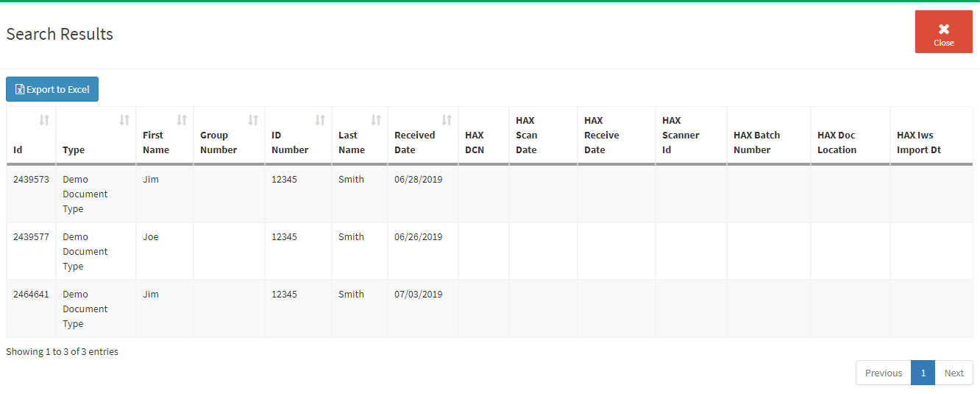
Task: Sort results by First Name icon
Action: [x=182, y=120]
